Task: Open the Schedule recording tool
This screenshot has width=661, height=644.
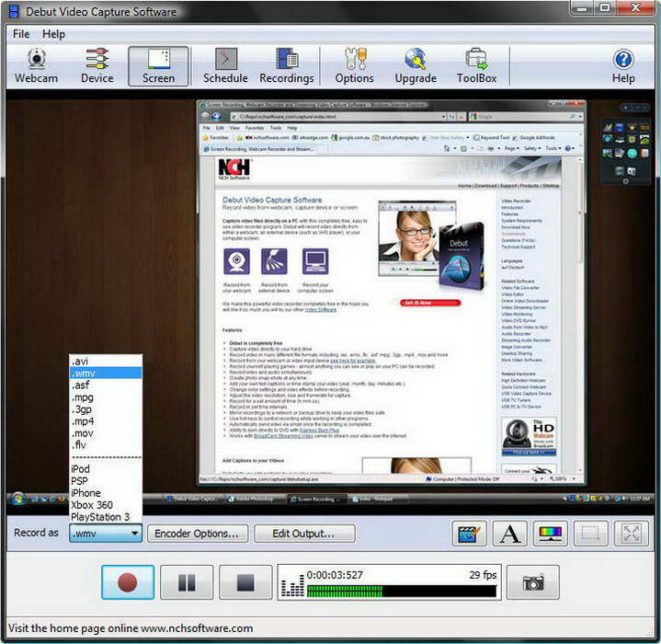Action: [225, 67]
